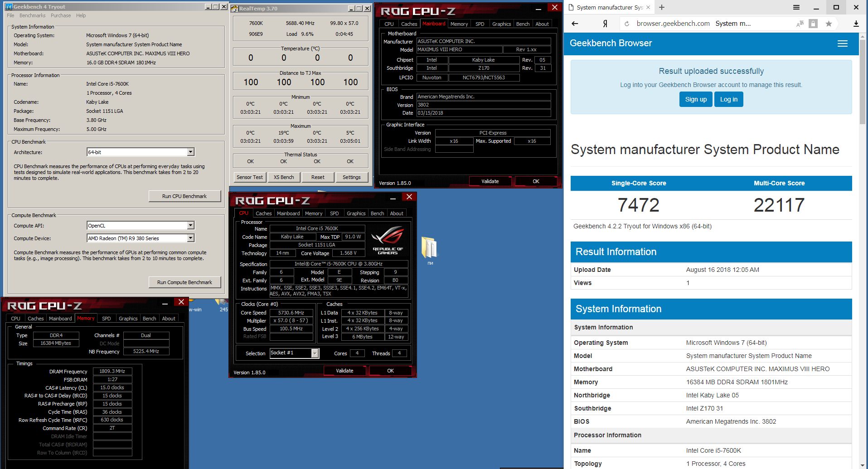Open the Purchase menu in Geekbench

[x=61, y=15]
